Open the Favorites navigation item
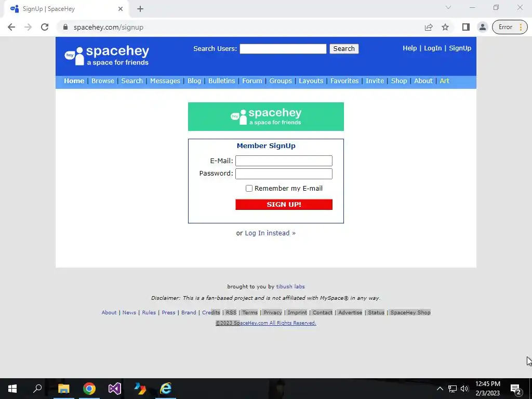532x399 pixels. [x=344, y=81]
